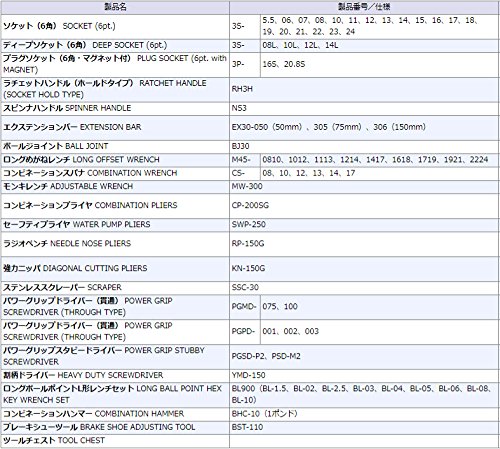Click product number CP-200SG
500x449 pixels.
click(364, 205)
